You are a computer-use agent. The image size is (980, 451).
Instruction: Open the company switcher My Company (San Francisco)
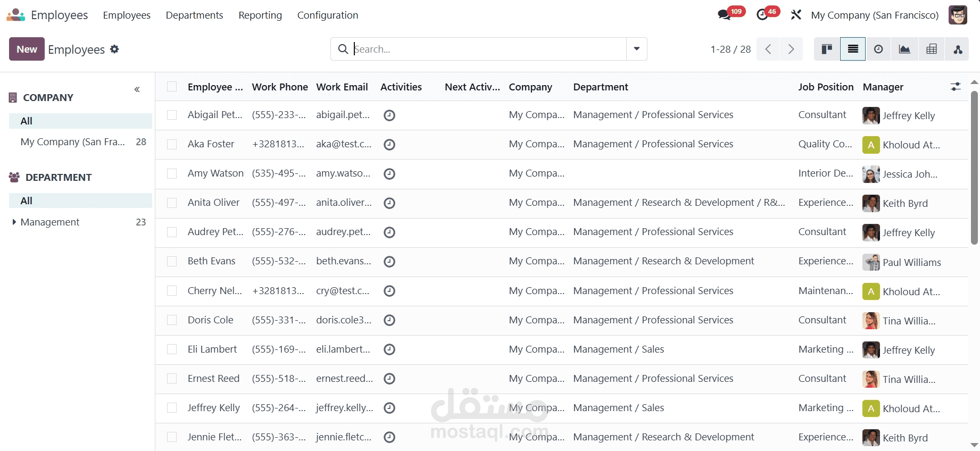pos(875,15)
